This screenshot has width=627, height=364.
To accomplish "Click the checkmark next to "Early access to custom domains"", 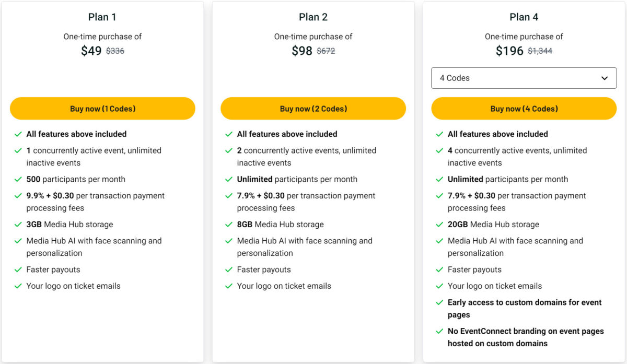I will [x=439, y=302].
